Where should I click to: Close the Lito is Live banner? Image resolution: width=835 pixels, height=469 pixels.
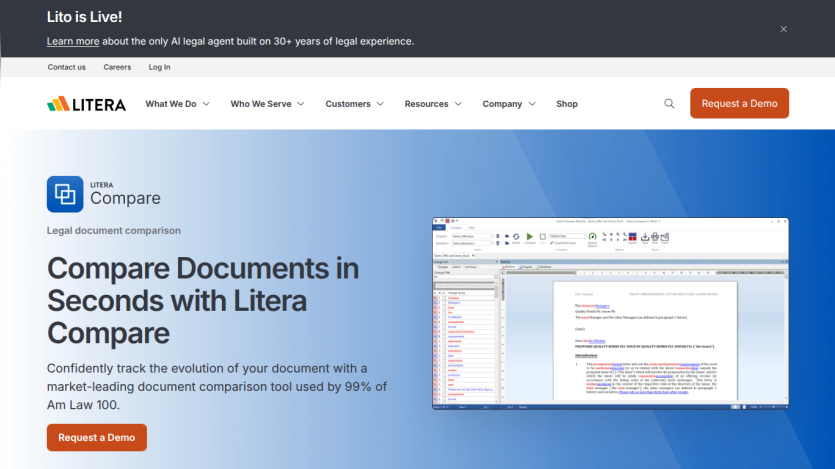pos(783,29)
